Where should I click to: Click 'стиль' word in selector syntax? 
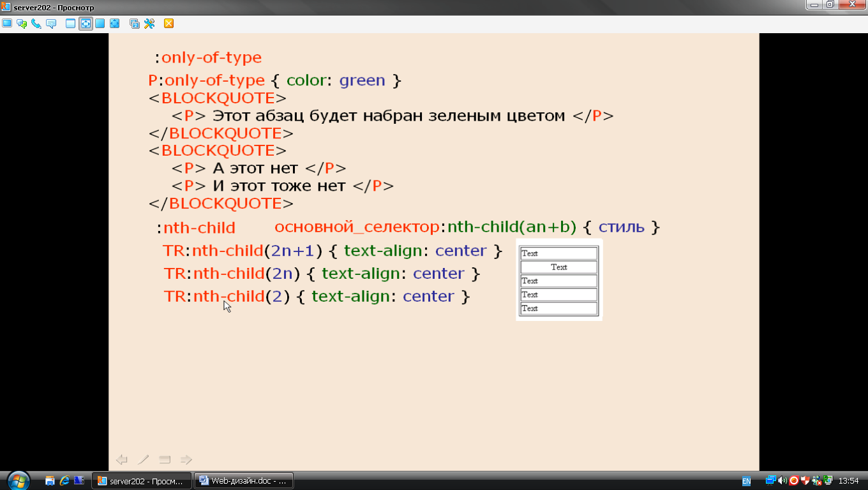tap(621, 227)
